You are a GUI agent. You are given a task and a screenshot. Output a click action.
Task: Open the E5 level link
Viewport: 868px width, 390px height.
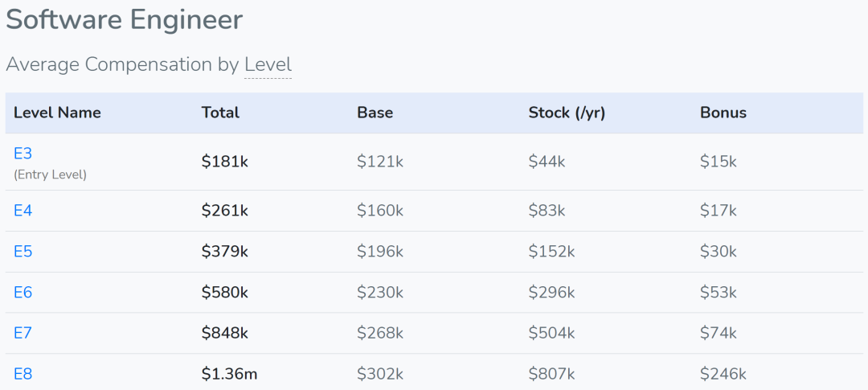(23, 252)
